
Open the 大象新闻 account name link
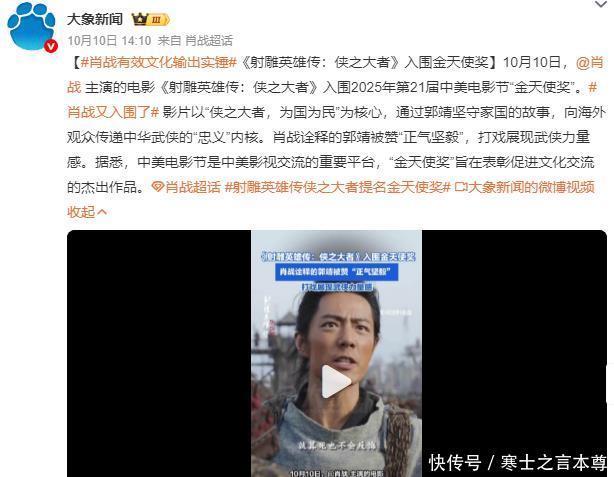click(x=95, y=19)
